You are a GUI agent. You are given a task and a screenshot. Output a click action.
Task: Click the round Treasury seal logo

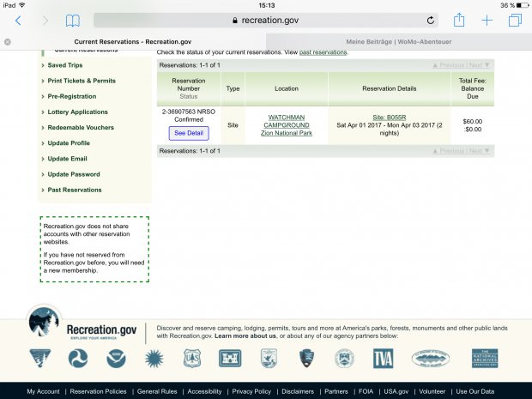point(344,359)
